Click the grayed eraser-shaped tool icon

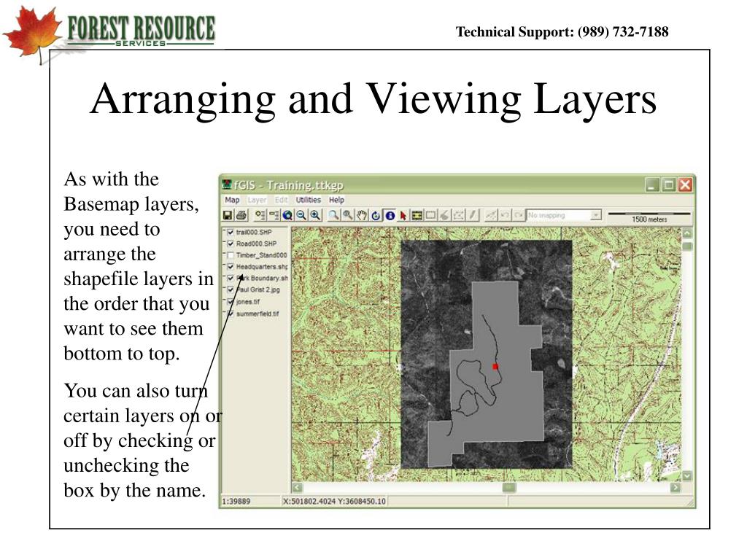[444, 215]
